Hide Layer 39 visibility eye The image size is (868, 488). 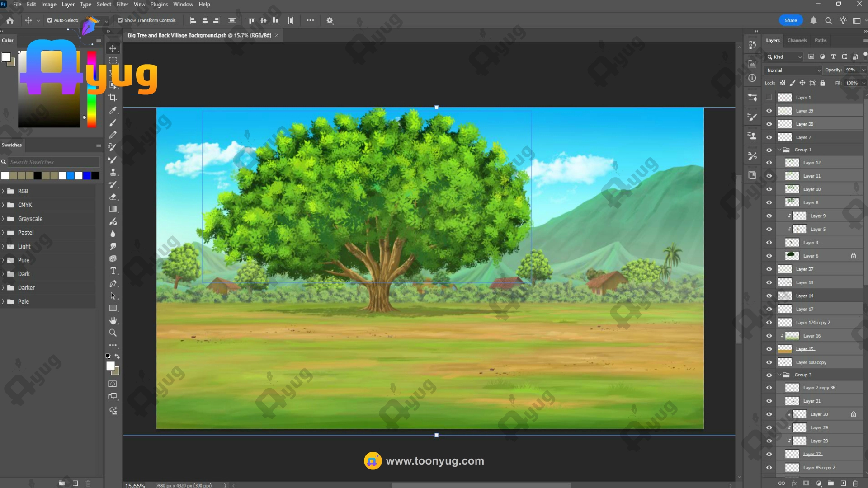[x=769, y=111]
